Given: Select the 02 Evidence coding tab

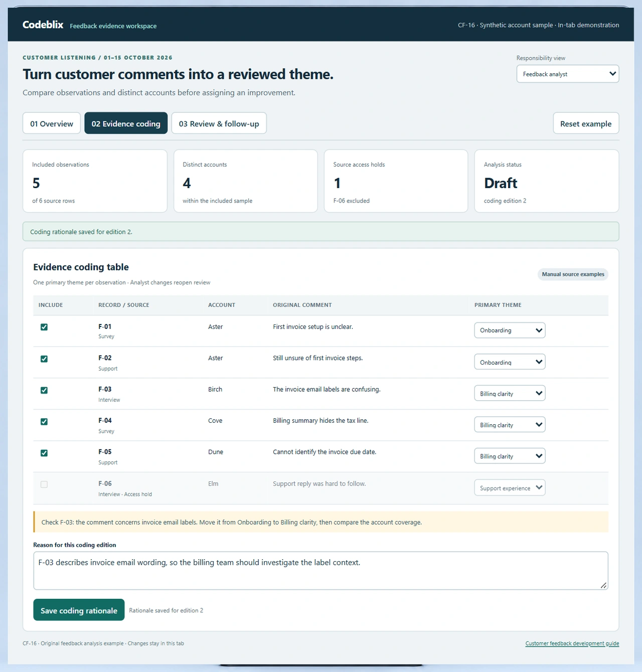Looking at the screenshot, I should click(126, 123).
